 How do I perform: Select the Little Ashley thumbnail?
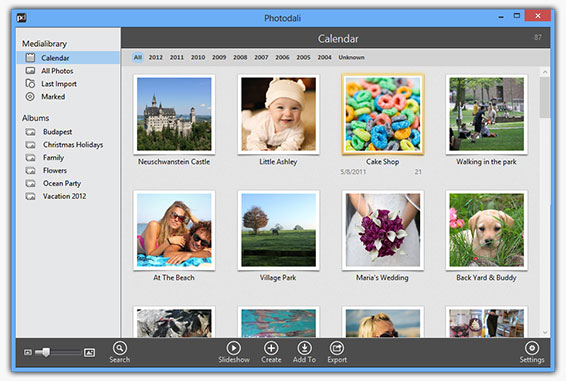click(x=278, y=114)
